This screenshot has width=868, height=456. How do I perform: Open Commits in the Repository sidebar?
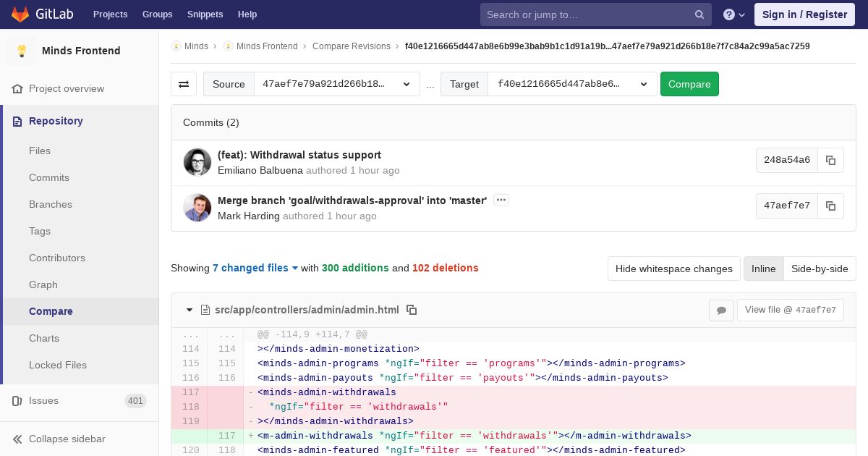[x=49, y=177]
